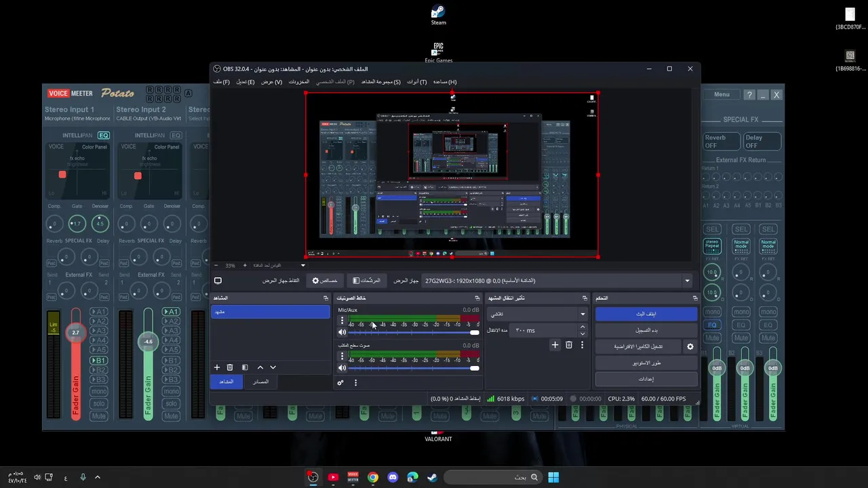Screen dimensions: 868x488
Task: Open advanced audio properties gears icon
Action: coord(340,383)
